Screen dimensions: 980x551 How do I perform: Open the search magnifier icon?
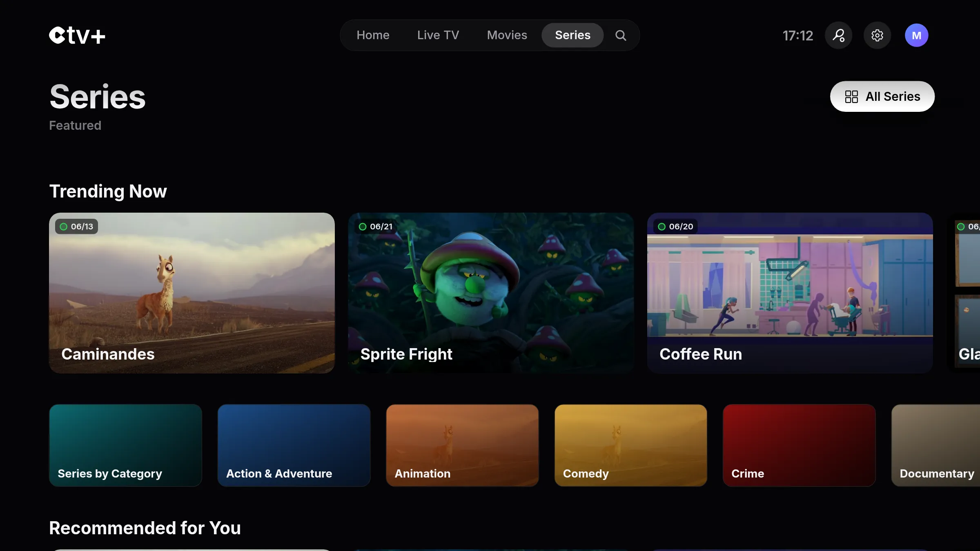621,35
